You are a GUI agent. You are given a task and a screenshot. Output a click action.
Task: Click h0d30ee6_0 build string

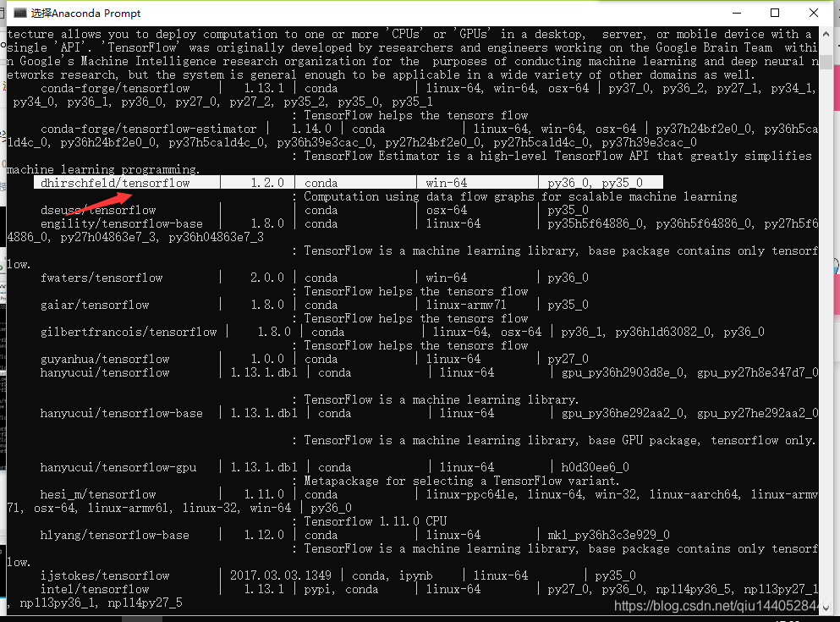pyautogui.click(x=595, y=467)
